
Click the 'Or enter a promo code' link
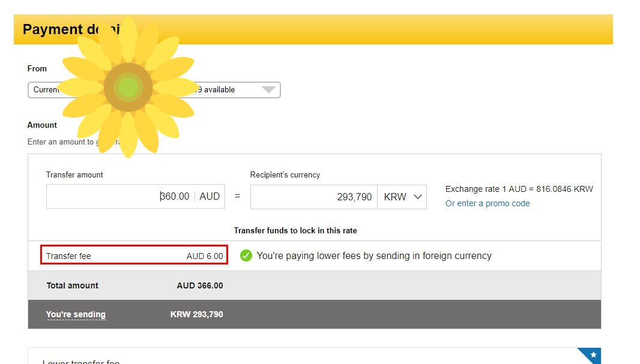click(x=488, y=203)
